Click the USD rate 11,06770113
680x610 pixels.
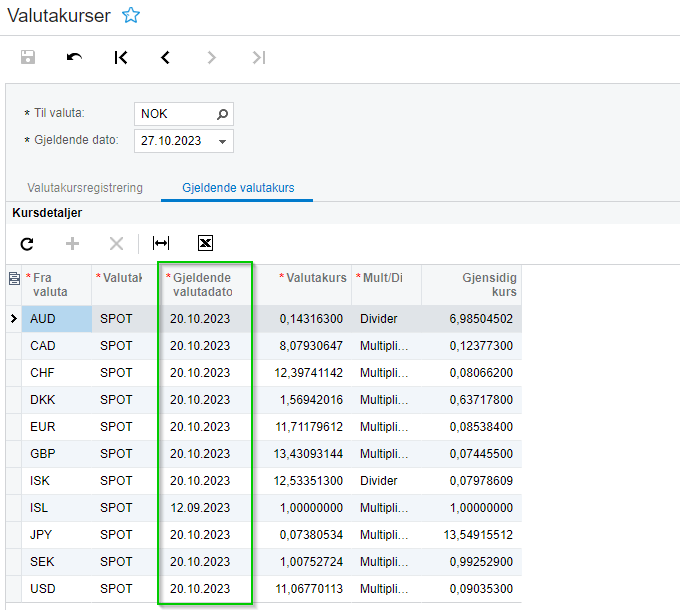click(308, 588)
